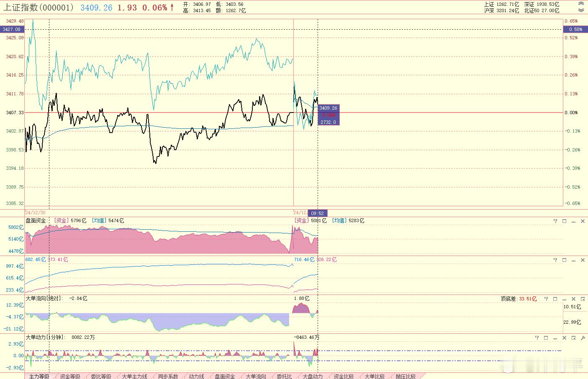Switch to the 大单比较 tab
The width and height of the screenshot is (588, 379).
tap(375, 376)
